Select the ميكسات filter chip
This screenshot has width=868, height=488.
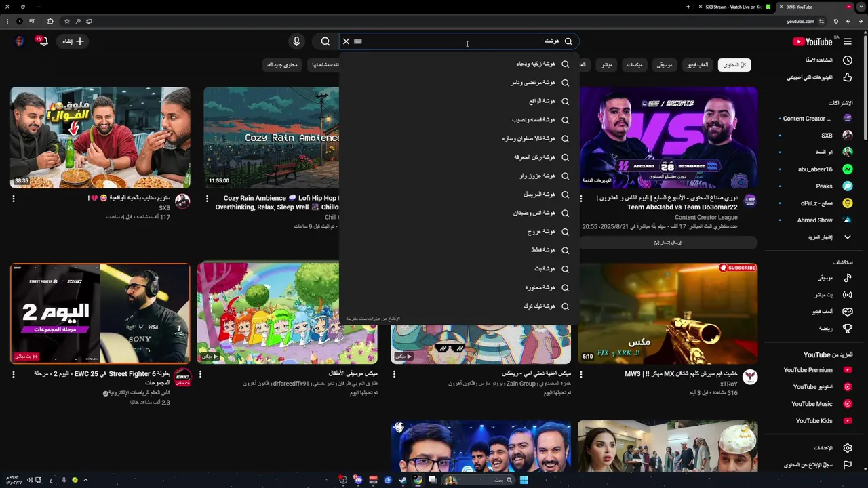point(635,65)
